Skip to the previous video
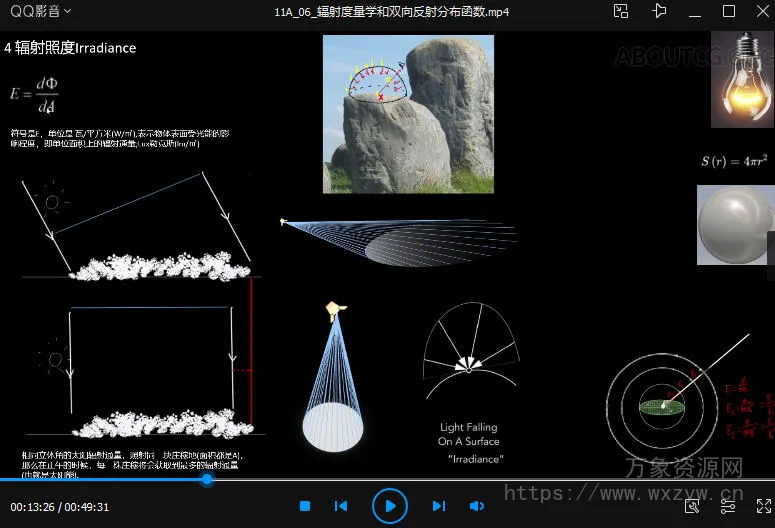 click(341, 507)
